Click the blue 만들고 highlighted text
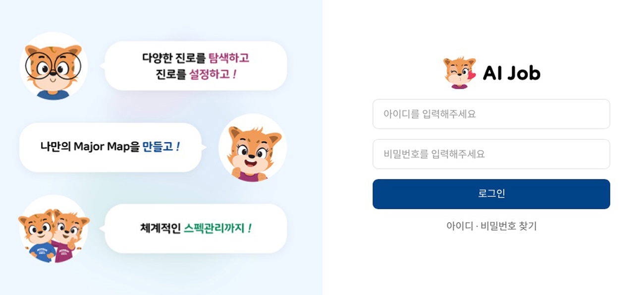This screenshot has width=644, height=295. [x=158, y=147]
